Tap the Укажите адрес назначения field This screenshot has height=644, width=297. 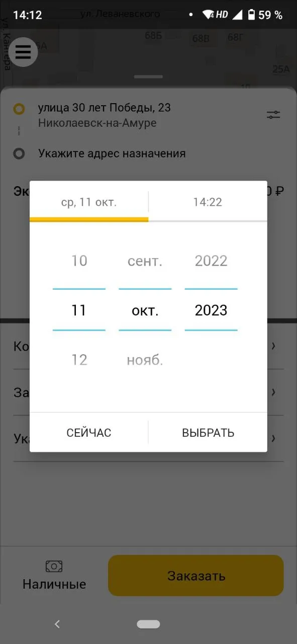112,153
